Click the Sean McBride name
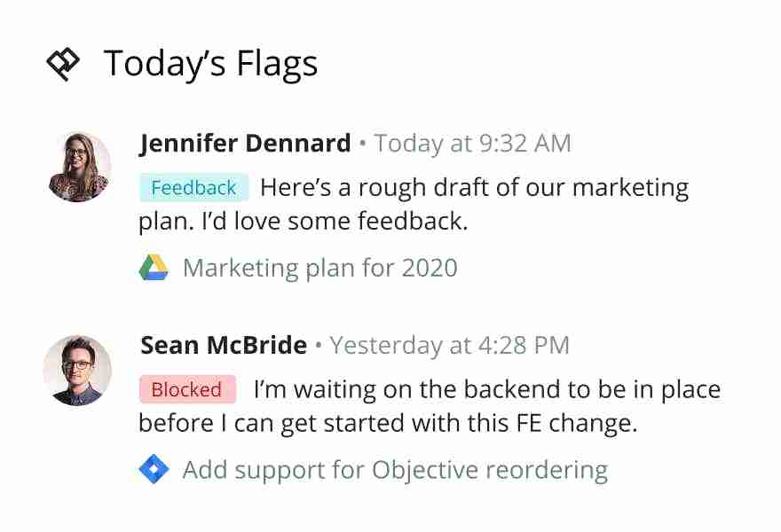The height and width of the screenshot is (532, 781). click(224, 345)
